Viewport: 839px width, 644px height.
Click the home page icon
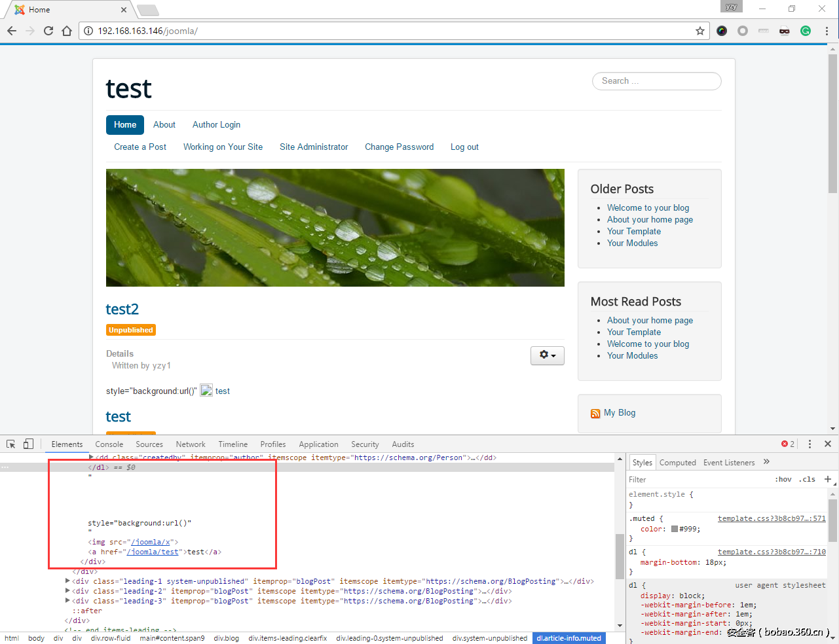pyautogui.click(x=67, y=31)
